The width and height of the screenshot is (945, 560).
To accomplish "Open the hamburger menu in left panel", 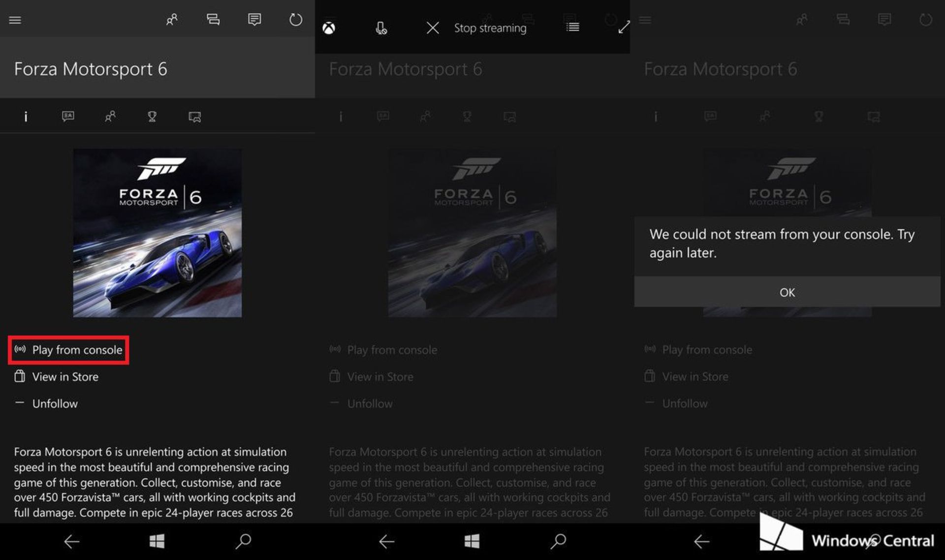I will point(15,20).
